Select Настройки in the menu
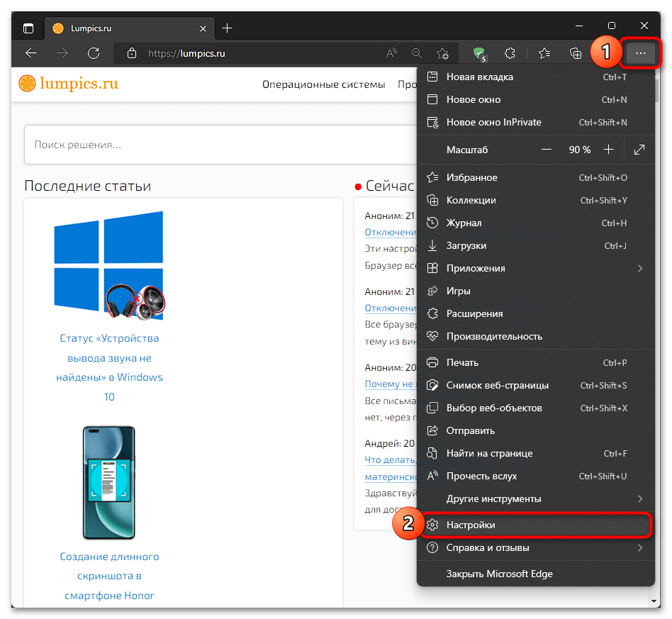Image resolution: width=672 pixels, height=619 pixels. coord(535,525)
